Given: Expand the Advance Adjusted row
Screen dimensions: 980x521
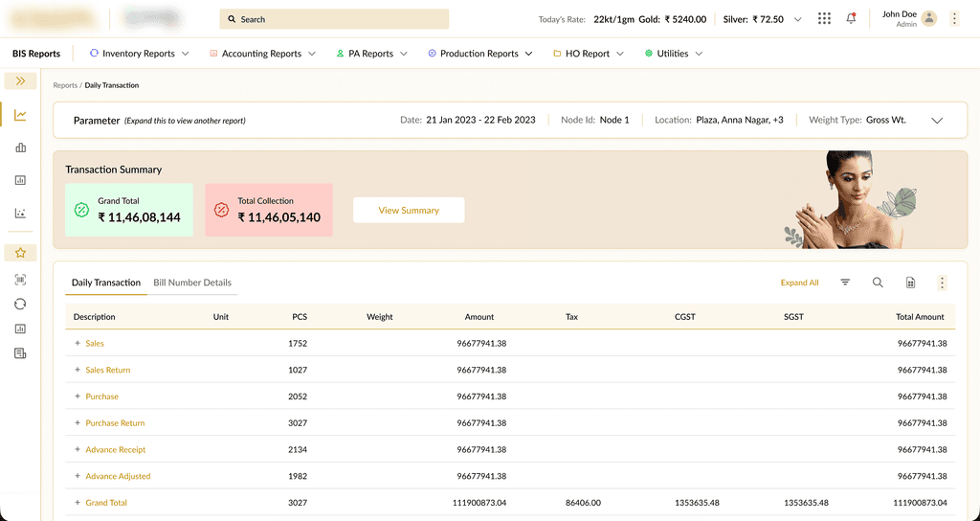Looking at the screenshot, I should 78,476.
